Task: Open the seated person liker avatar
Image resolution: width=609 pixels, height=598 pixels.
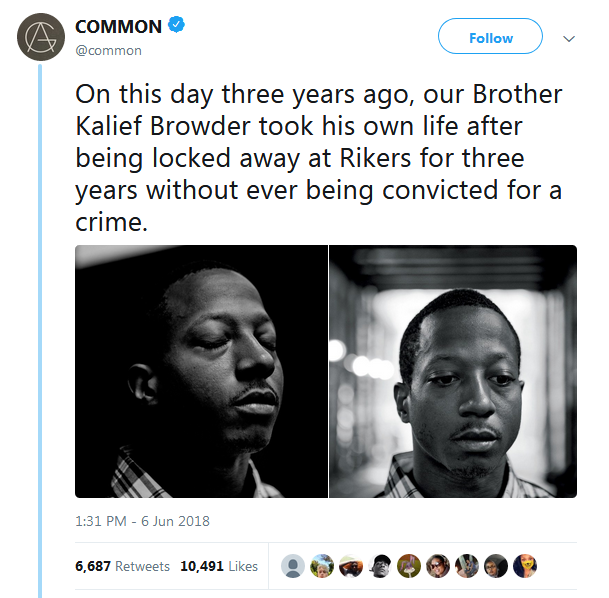Action: [x=467, y=566]
